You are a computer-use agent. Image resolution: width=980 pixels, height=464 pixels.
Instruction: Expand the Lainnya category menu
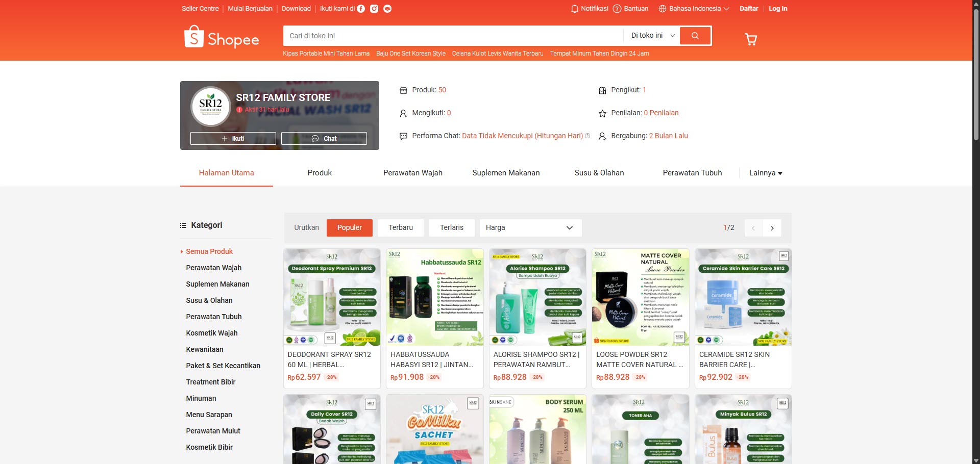[x=766, y=173]
